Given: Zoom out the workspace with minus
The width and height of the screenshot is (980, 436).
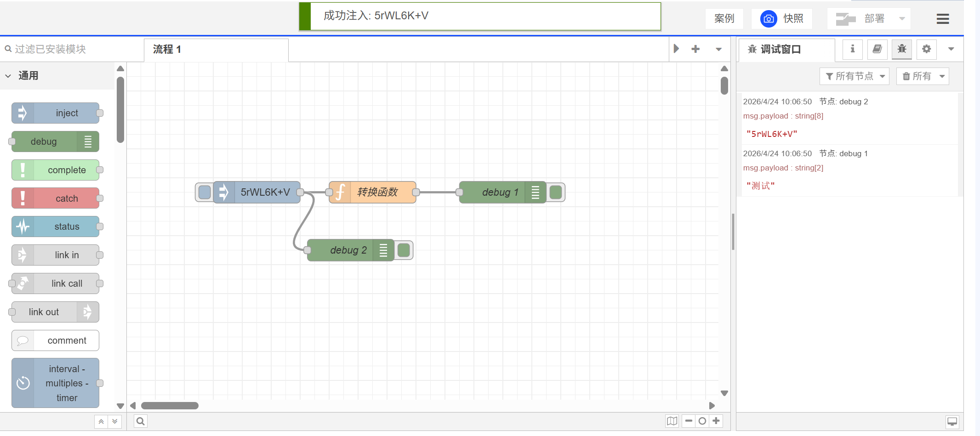Looking at the screenshot, I should [689, 421].
